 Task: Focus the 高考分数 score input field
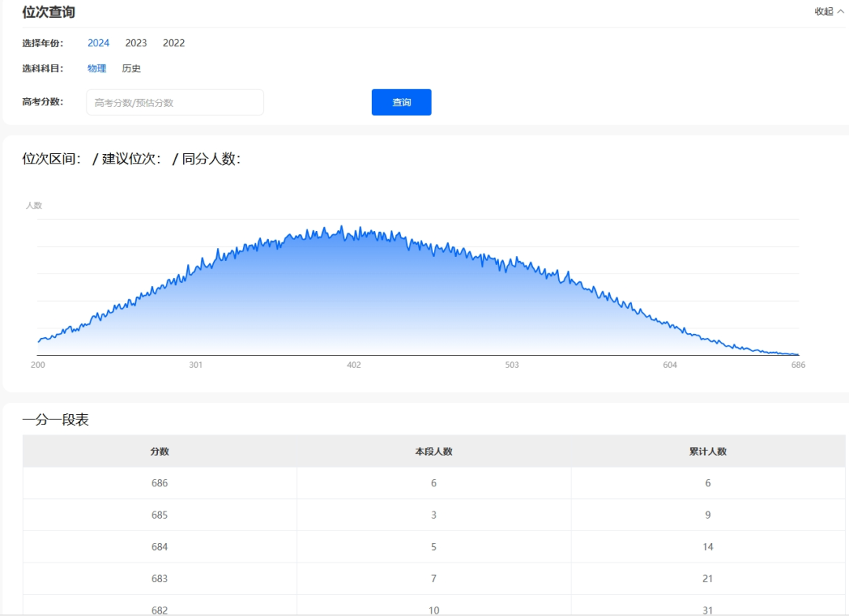175,102
